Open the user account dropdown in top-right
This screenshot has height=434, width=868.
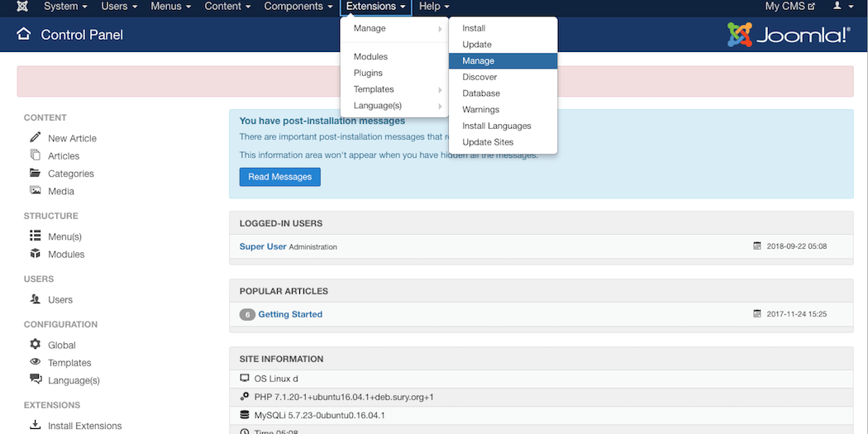coord(842,7)
